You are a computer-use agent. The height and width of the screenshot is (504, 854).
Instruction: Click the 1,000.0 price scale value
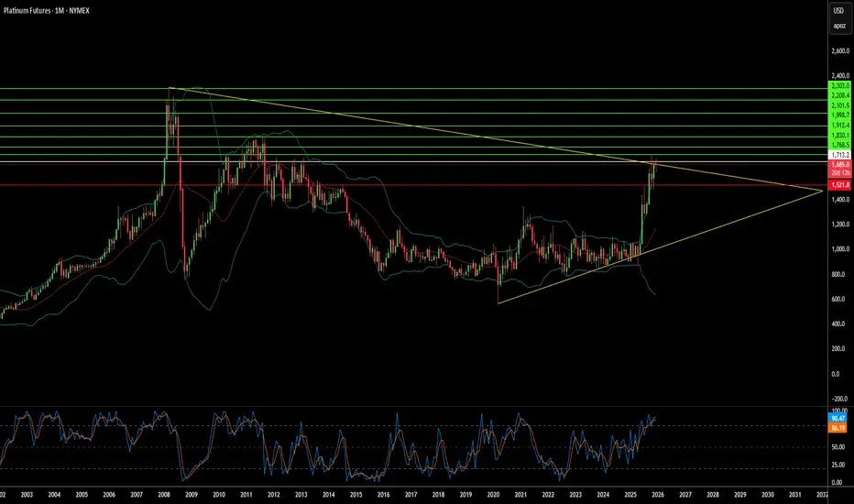click(x=840, y=249)
